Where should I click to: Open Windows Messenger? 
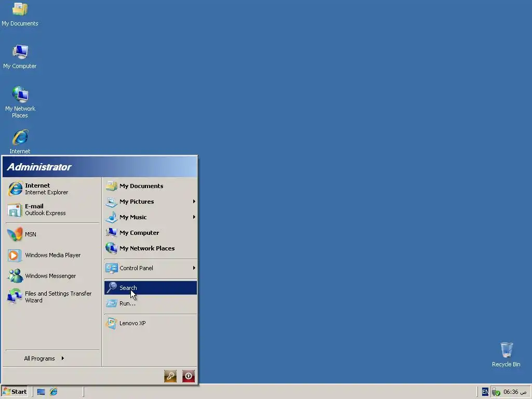(x=52, y=276)
